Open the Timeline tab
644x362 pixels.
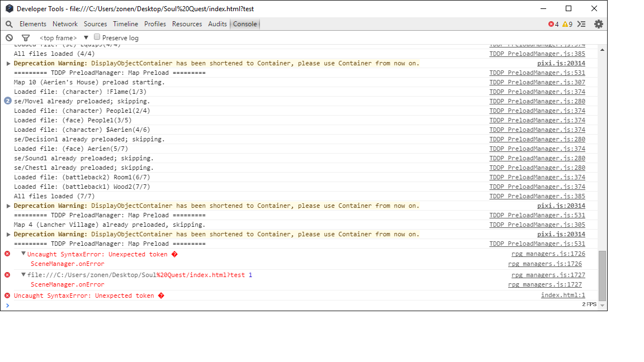click(125, 24)
